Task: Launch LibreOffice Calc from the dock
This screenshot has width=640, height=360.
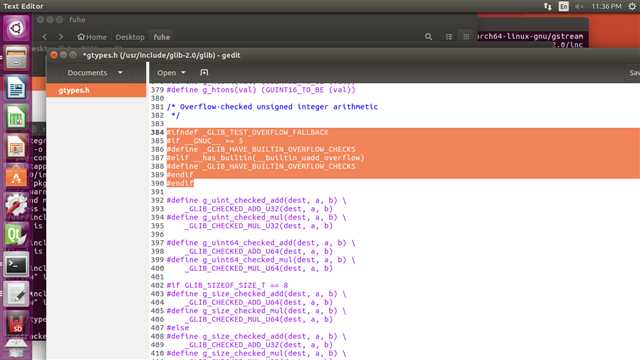Action: 16,118
